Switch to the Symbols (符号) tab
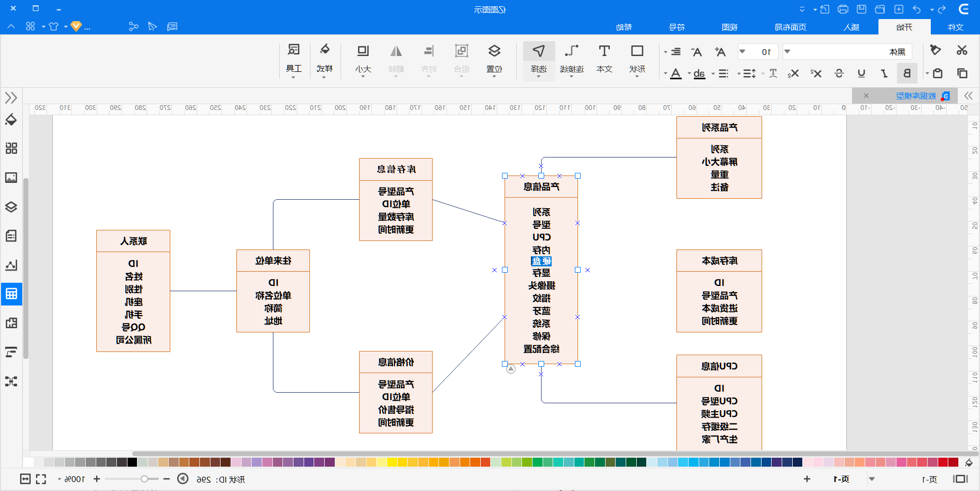The width and height of the screenshot is (980, 491). click(x=677, y=27)
